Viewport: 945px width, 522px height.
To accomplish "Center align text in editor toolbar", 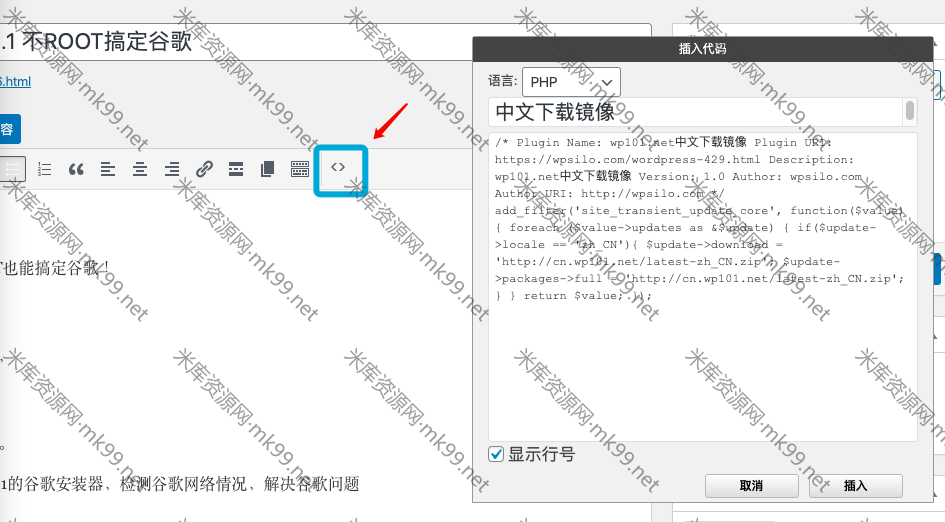I will click(140, 169).
